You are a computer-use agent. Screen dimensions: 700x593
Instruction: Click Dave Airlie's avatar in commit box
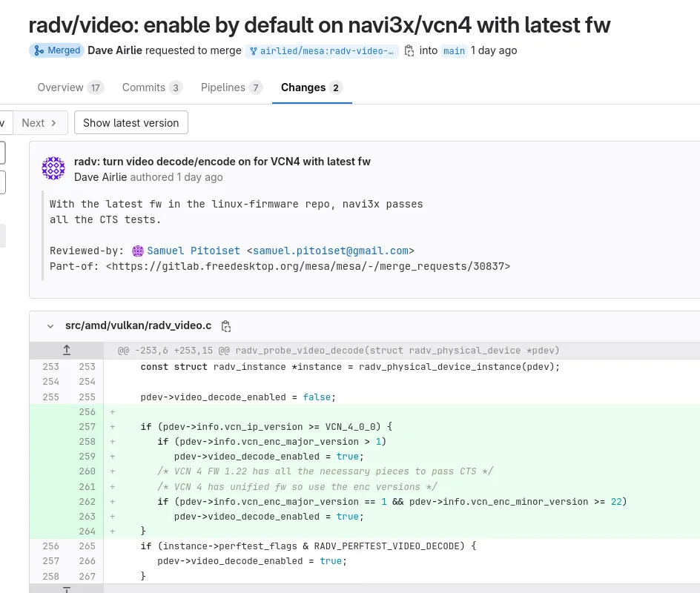pos(53,168)
